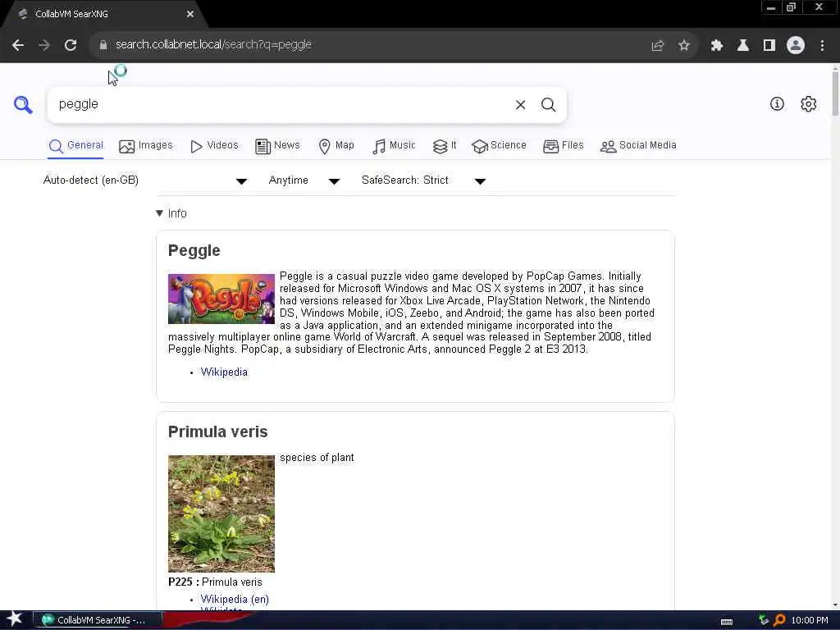Switch to Videos search tab
The height and width of the screenshot is (630, 840).
coord(214,146)
